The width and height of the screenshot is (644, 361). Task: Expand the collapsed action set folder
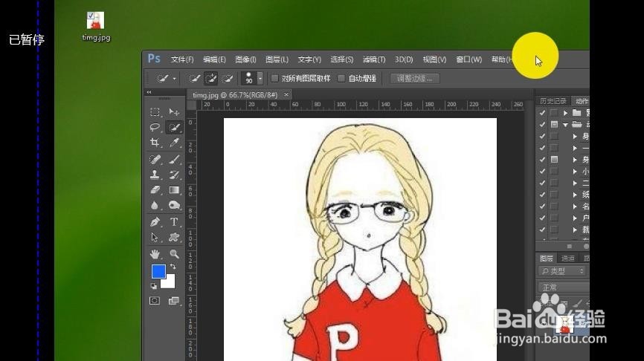566,112
